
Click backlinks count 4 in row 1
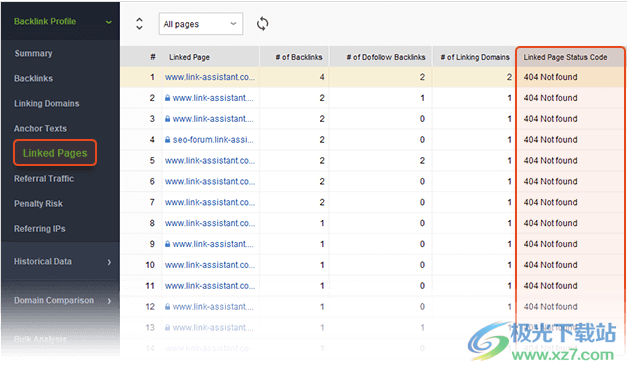(322, 77)
